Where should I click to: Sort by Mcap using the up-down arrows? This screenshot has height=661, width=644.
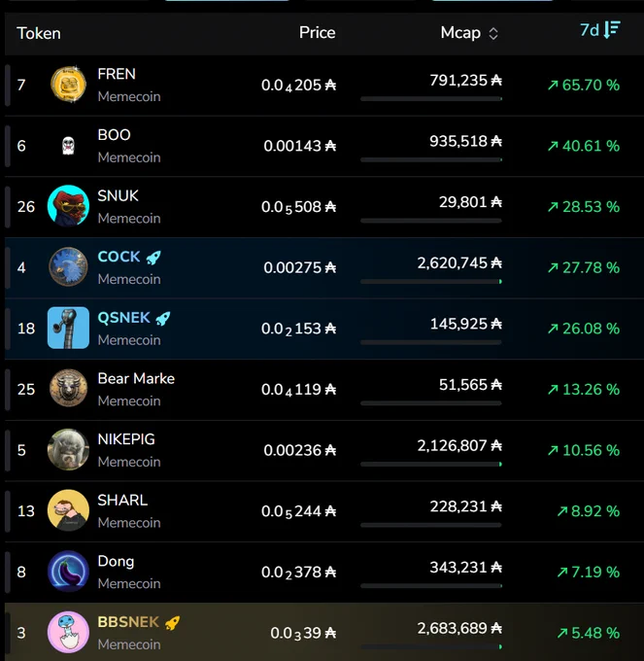493,34
